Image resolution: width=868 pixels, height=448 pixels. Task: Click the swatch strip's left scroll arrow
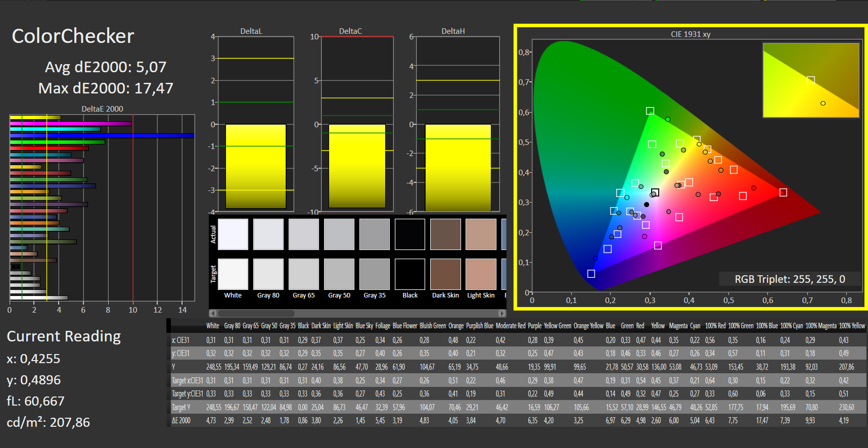[213, 313]
